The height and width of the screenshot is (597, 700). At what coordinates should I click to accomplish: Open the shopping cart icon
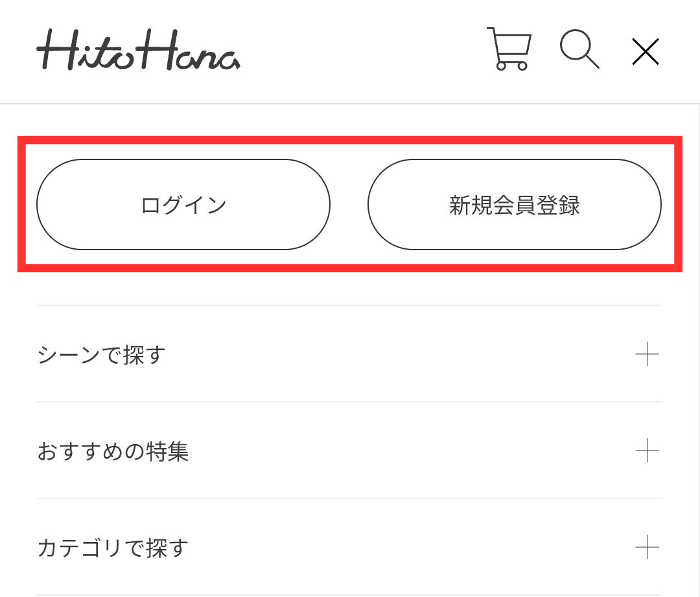[511, 50]
